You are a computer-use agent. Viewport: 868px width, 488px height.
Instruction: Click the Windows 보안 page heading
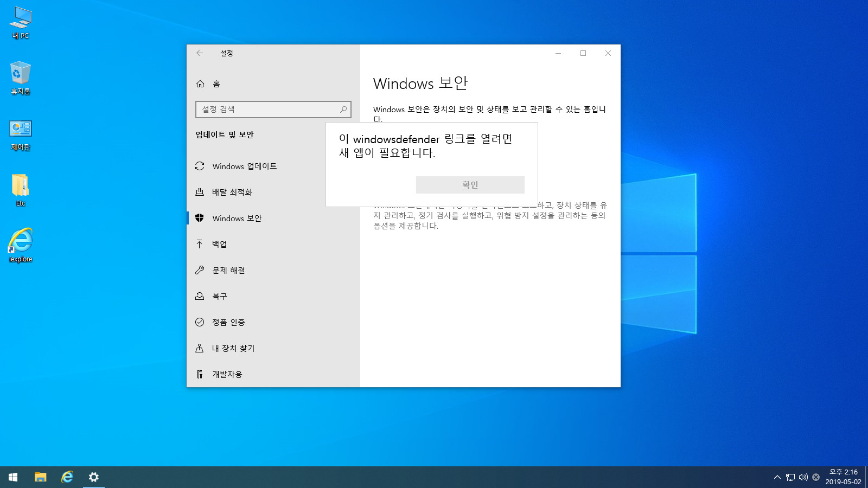[x=420, y=84]
